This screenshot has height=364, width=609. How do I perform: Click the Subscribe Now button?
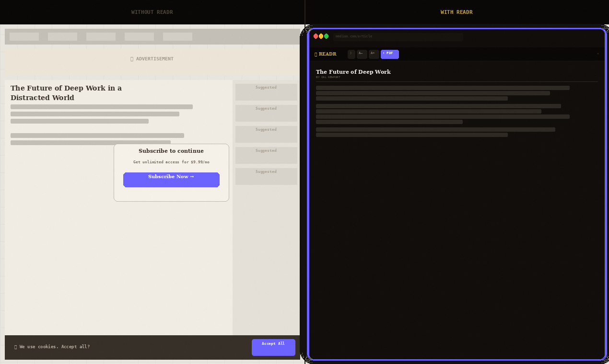click(x=171, y=180)
